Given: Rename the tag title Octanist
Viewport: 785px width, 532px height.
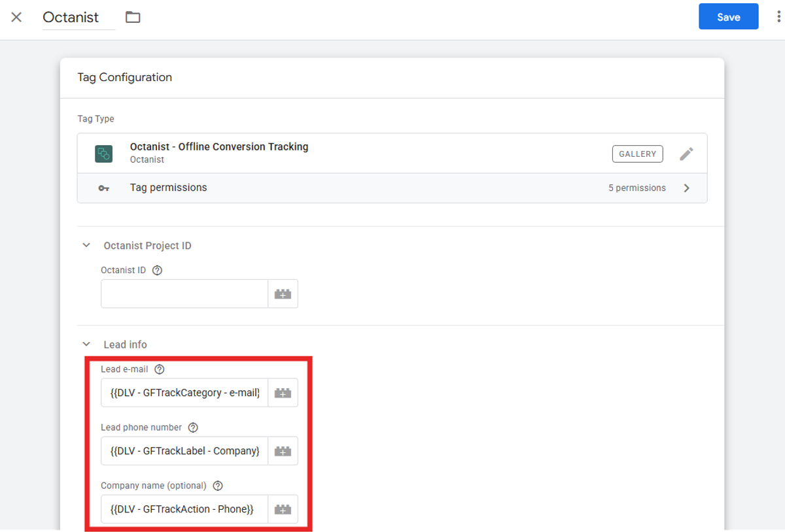Looking at the screenshot, I should 71,18.
